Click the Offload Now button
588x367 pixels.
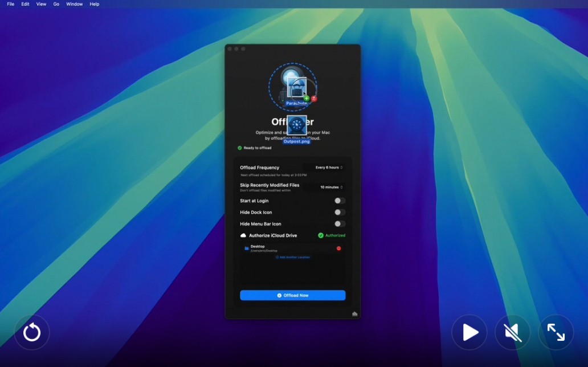[292, 295]
